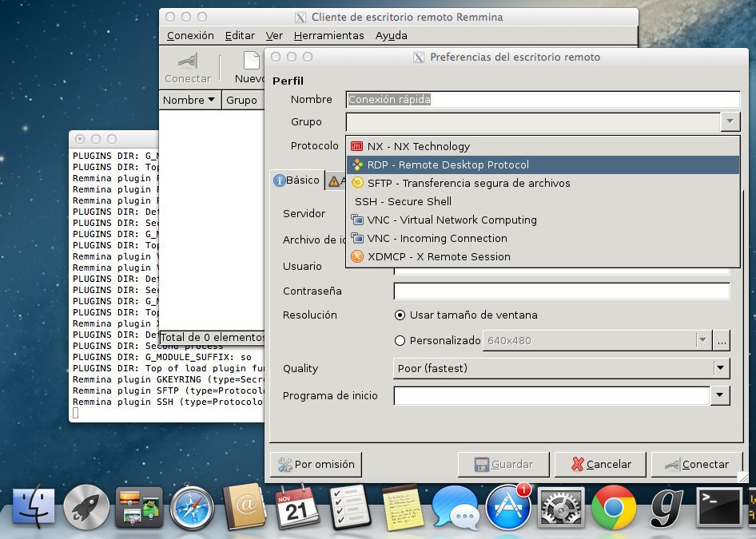Click the RDP colorful protocol icon
This screenshot has width=756, height=539.
[356, 164]
